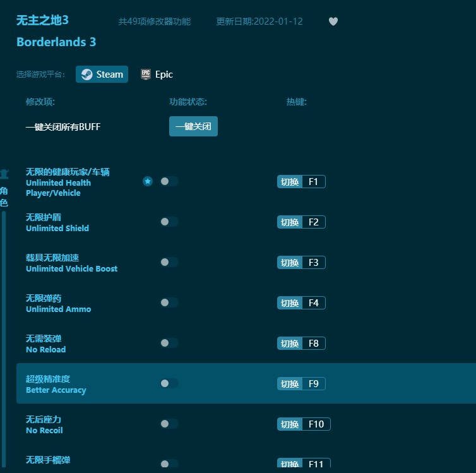The height and width of the screenshot is (473, 476).
Task: Click the F2 hotkey field
Action: (314, 222)
